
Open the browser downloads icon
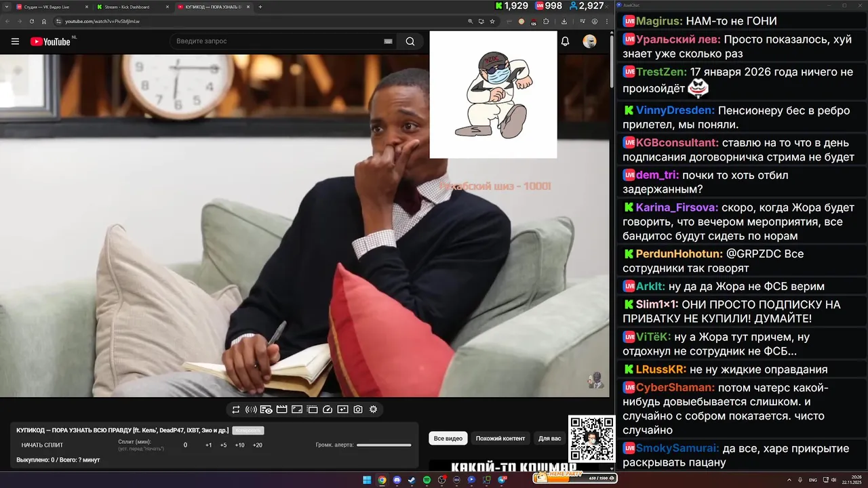click(x=564, y=21)
